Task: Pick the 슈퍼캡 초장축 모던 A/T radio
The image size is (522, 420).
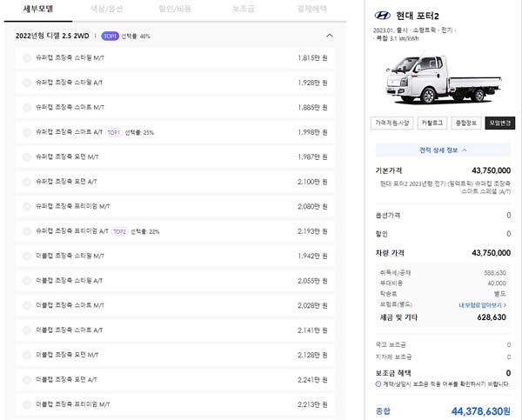Action: [x=27, y=182]
